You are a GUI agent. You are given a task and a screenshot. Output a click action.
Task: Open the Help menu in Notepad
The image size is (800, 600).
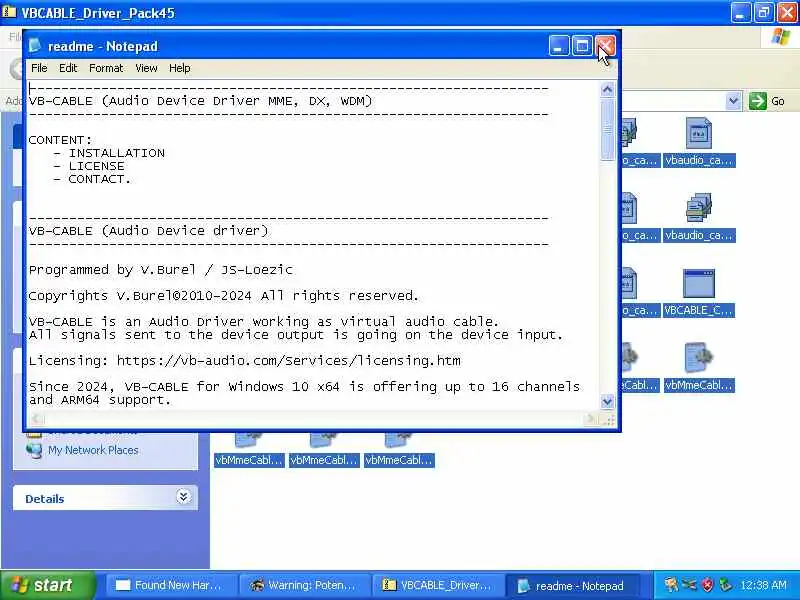(180, 68)
